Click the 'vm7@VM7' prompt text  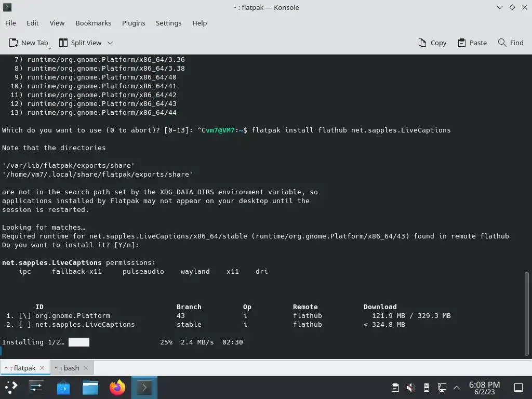[x=220, y=130]
